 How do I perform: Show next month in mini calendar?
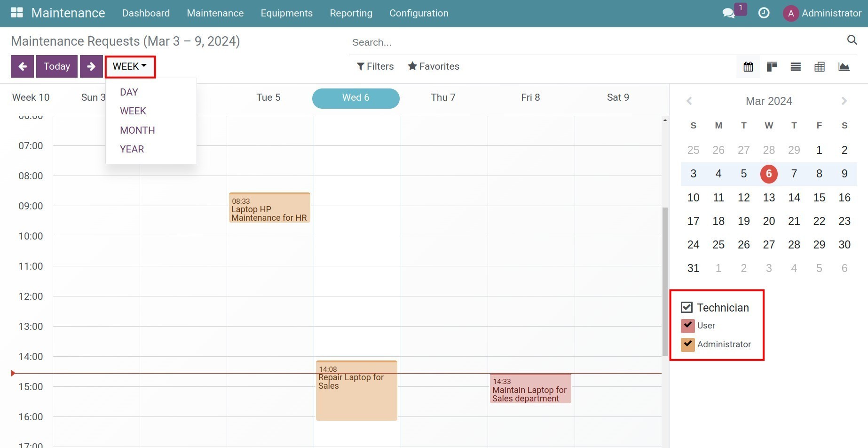tap(844, 101)
